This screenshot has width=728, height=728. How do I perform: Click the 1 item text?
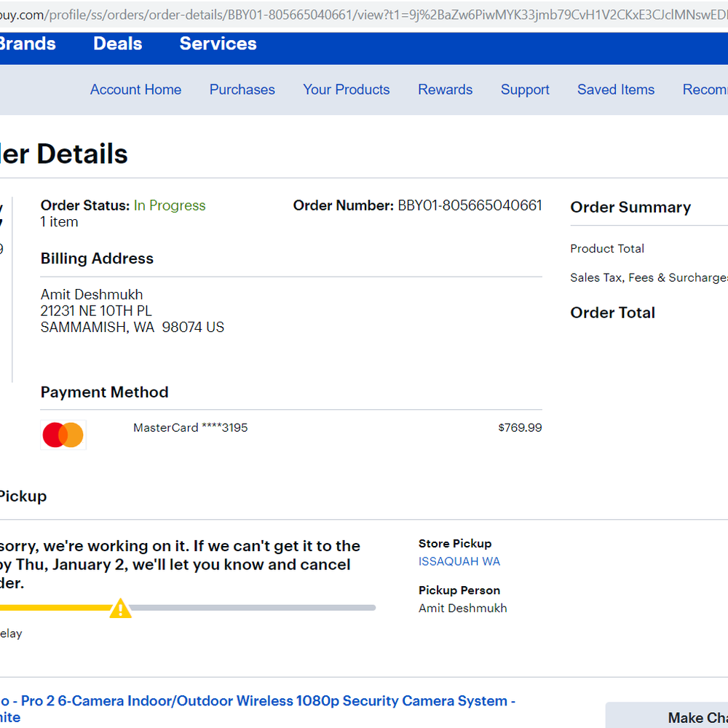pyautogui.click(x=59, y=222)
